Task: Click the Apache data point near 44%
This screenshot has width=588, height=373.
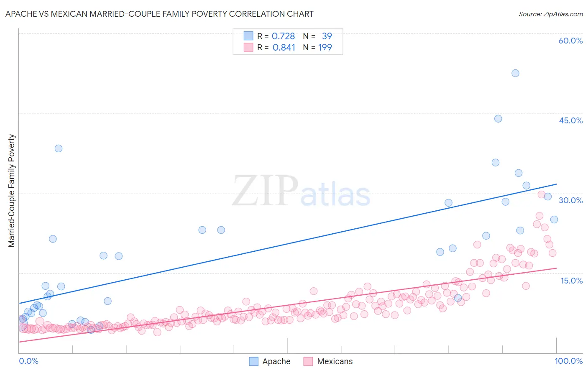Action: (498, 119)
